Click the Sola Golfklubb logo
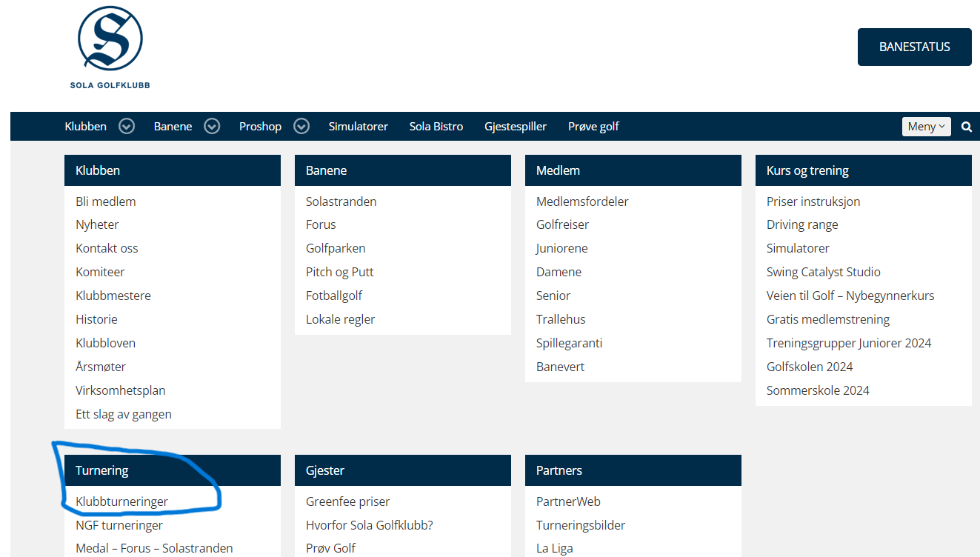980x557 pixels. click(110, 47)
